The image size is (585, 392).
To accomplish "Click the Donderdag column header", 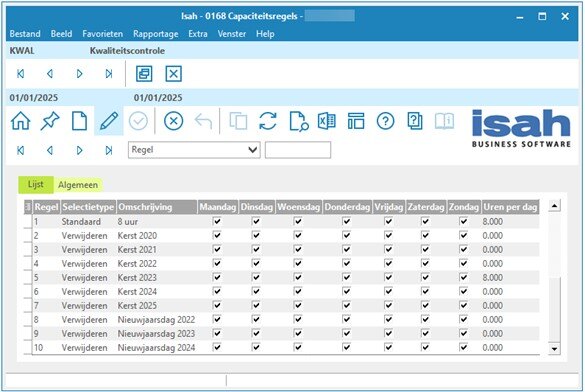I will click(347, 207).
